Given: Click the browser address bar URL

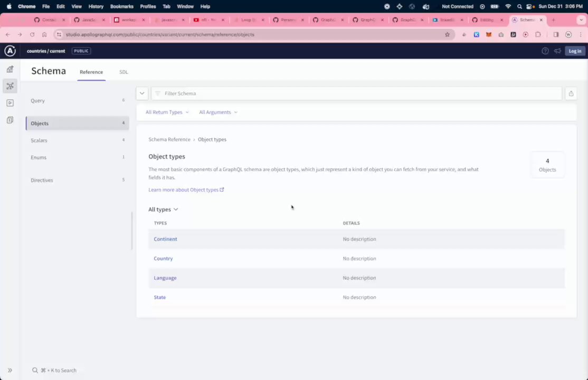Looking at the screenshot, I should (160, 34).
